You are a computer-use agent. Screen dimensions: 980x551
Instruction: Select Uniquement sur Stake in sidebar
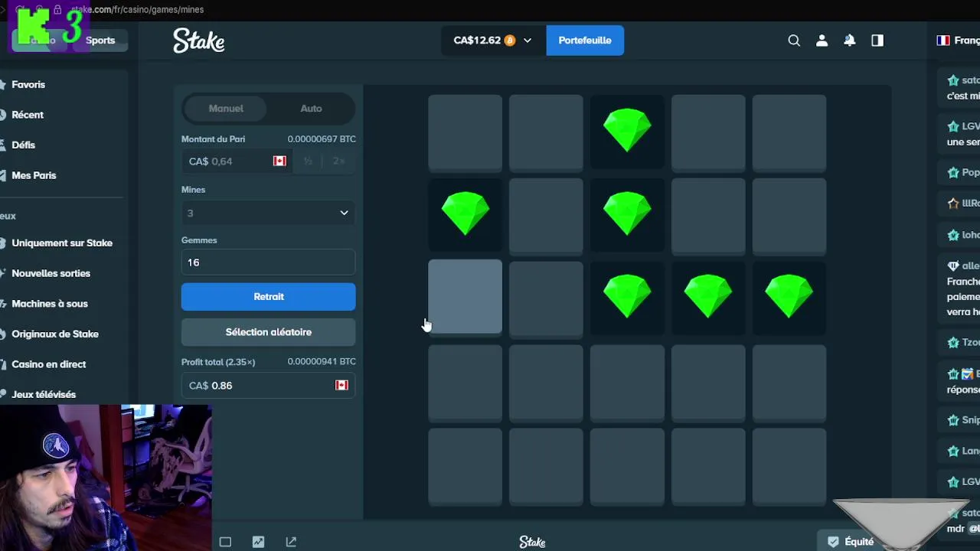(x=62, y=243)
